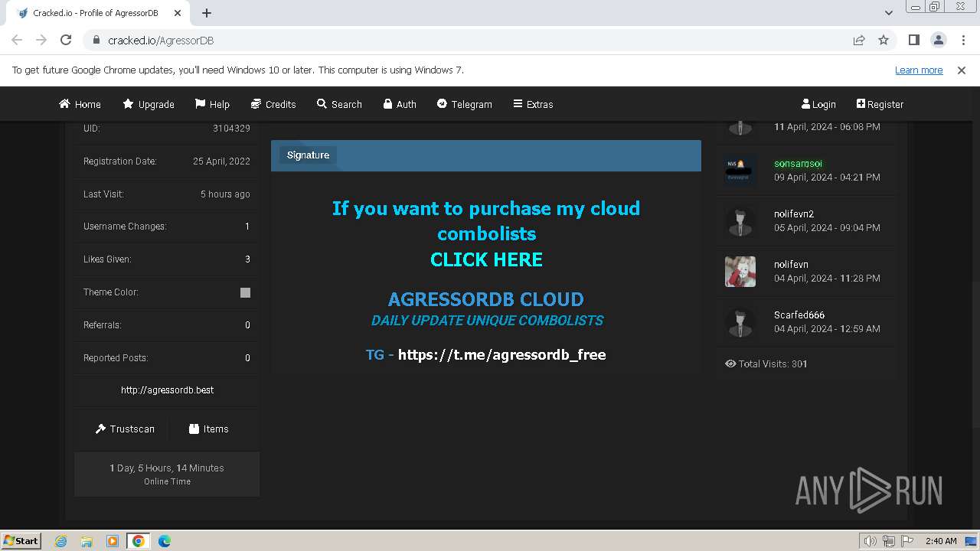This screenshot has height=551, width=980.
Task: Open Internet Explorer from the taskbar
Action: pos(60,541)
